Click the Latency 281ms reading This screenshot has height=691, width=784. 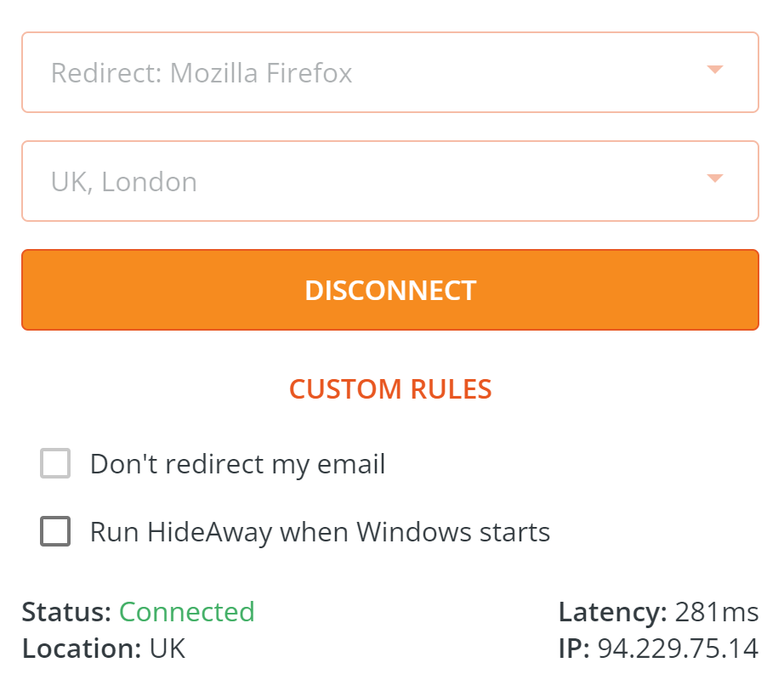tap(659, 612)
